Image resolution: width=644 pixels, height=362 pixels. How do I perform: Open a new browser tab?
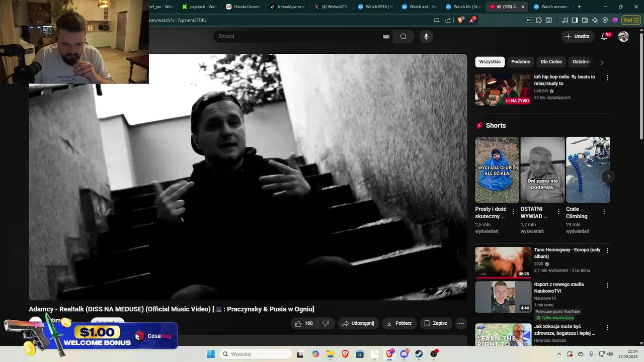[579, 7]
